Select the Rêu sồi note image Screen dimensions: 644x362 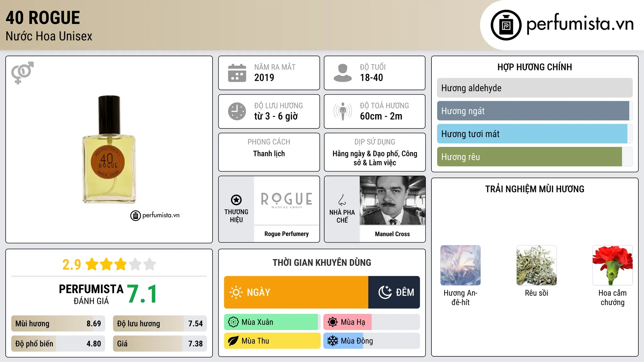[x=536, y=265]
